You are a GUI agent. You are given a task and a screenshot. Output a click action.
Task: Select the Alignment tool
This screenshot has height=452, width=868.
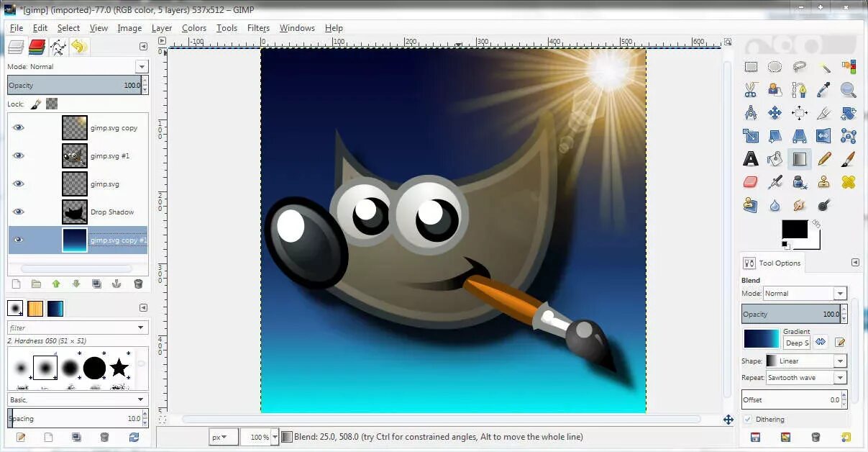click(x=799, y=113)
